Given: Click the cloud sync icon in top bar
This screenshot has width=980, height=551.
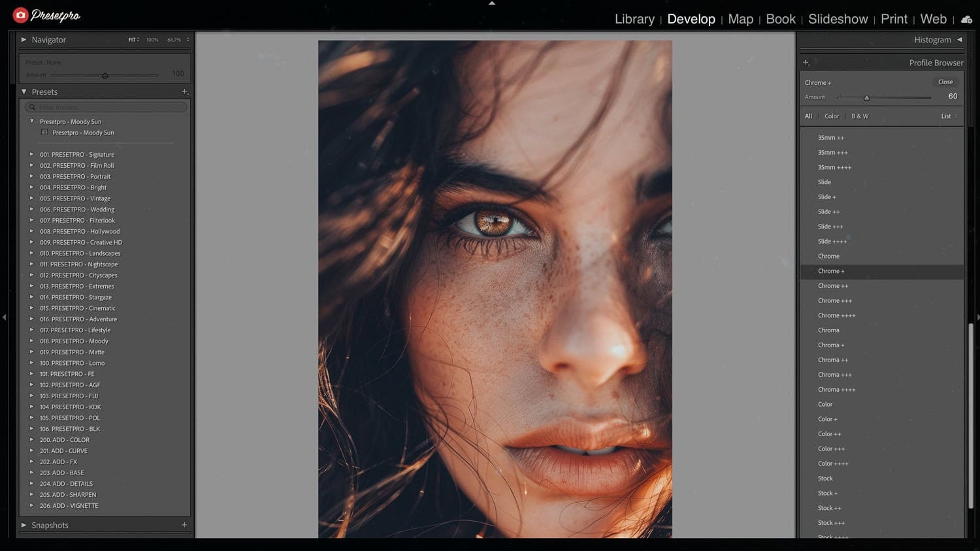Looking at the screenshot, I should [967, 20].
